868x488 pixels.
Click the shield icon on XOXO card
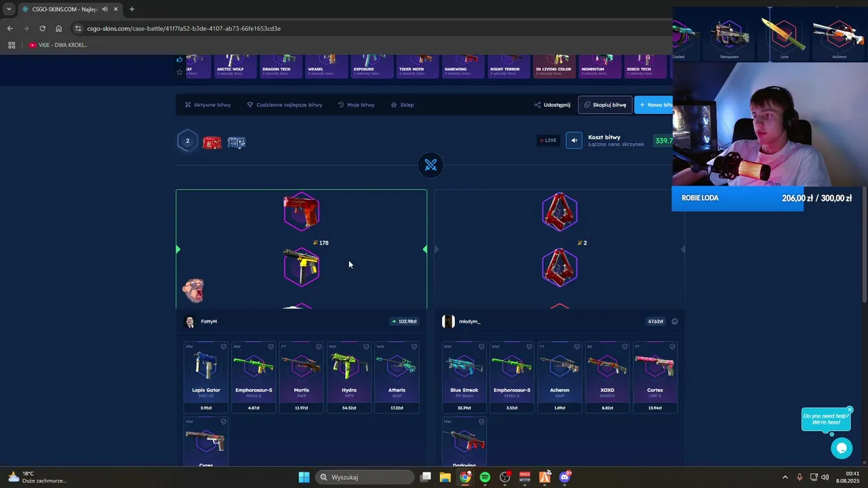tap(625, 347)
